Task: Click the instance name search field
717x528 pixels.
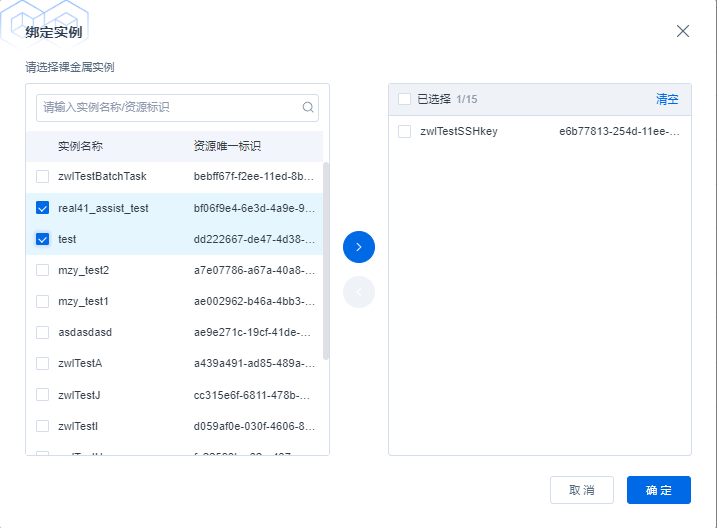Action: click(x=170, y=108)
